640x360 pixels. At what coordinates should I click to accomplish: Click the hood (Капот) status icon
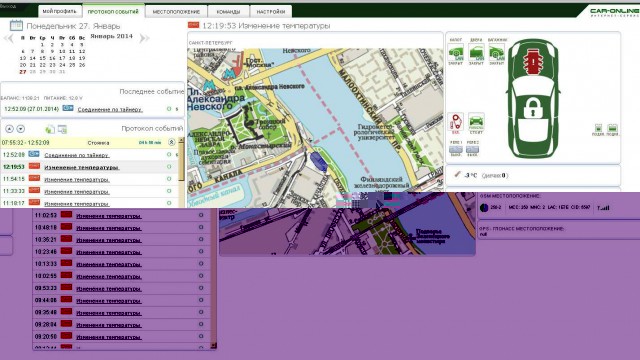(x=456, y=53)
